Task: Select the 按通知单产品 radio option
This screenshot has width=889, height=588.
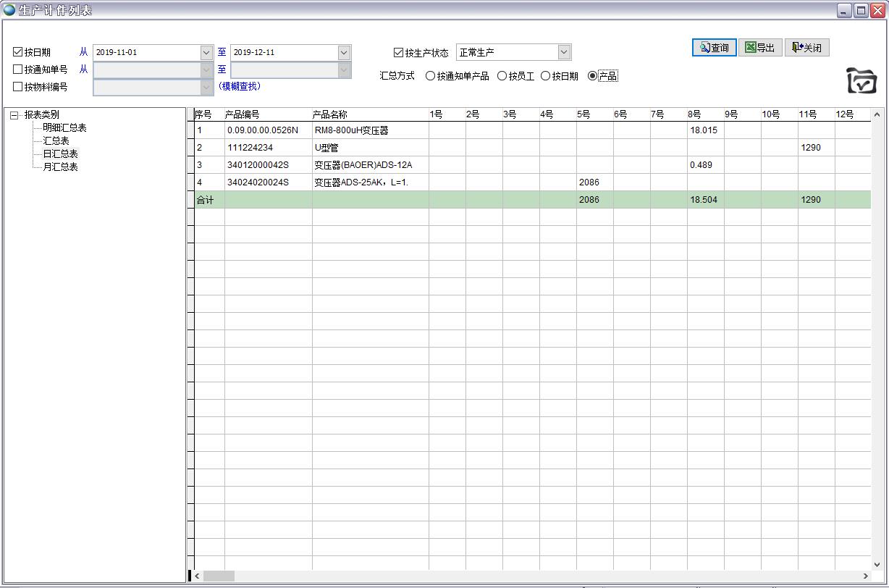Action: tap(430, 76)
